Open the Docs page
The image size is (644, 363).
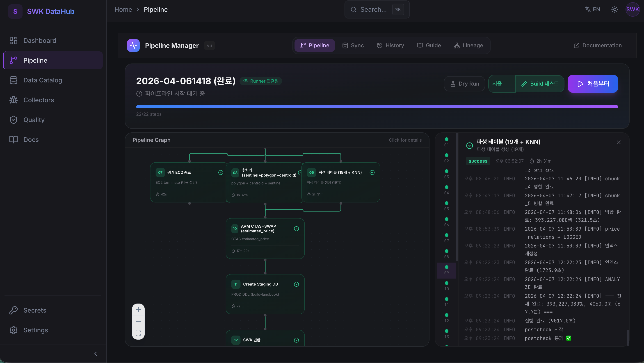tap(53, 140)
